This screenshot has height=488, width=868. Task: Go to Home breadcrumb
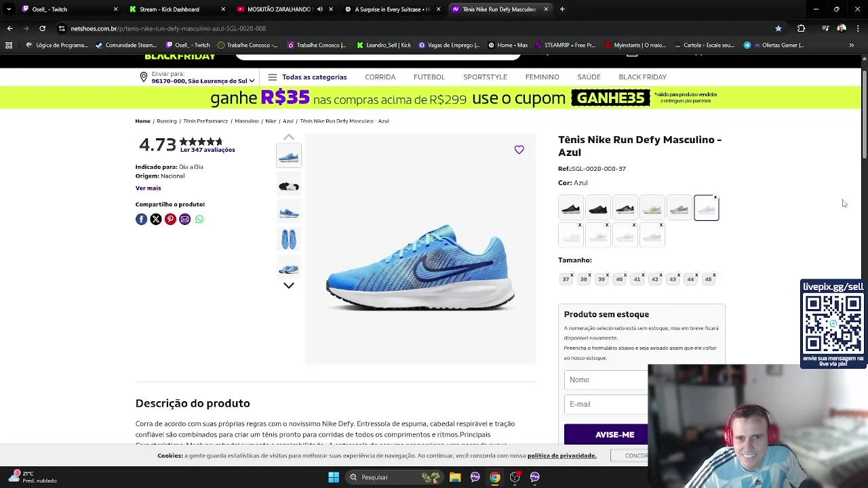142,121
